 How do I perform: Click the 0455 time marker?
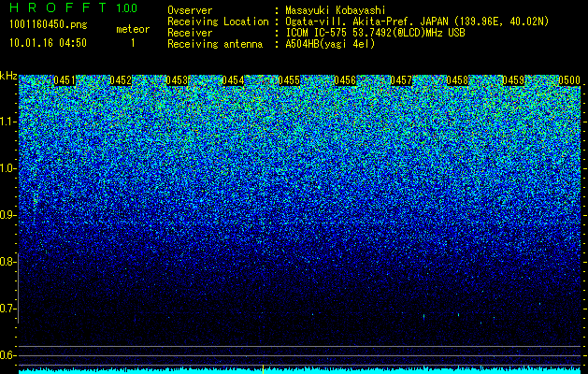pyautogui.click(x=289, y=80)
